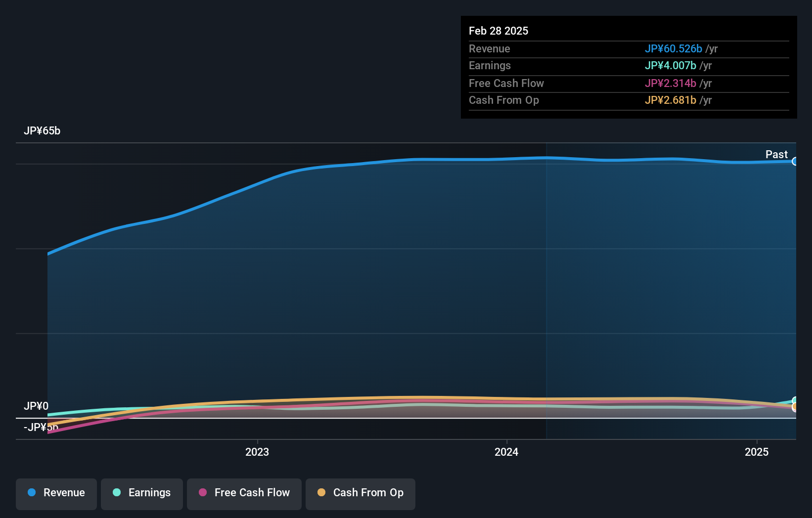Toggle the Earnings series in the legend
This screenshot has height=518, width=812.
[x=142, y=494]
